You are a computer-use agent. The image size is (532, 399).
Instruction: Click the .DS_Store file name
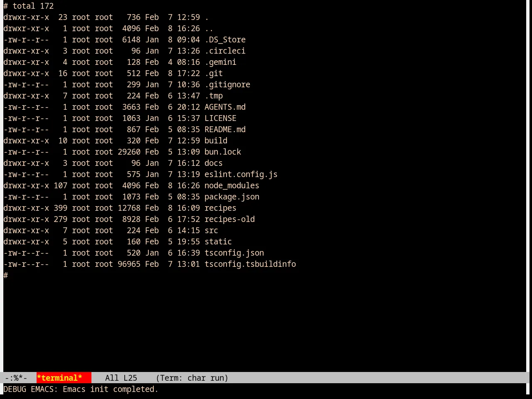coord(225,39)
